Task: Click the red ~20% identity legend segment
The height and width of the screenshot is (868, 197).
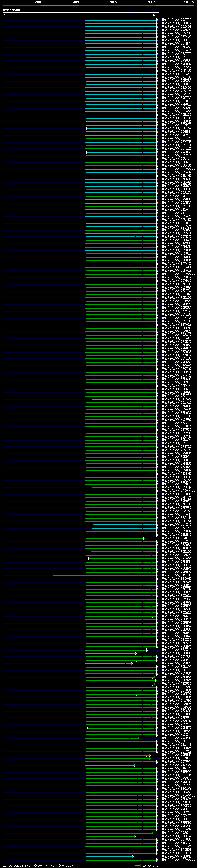Action: 22,6
